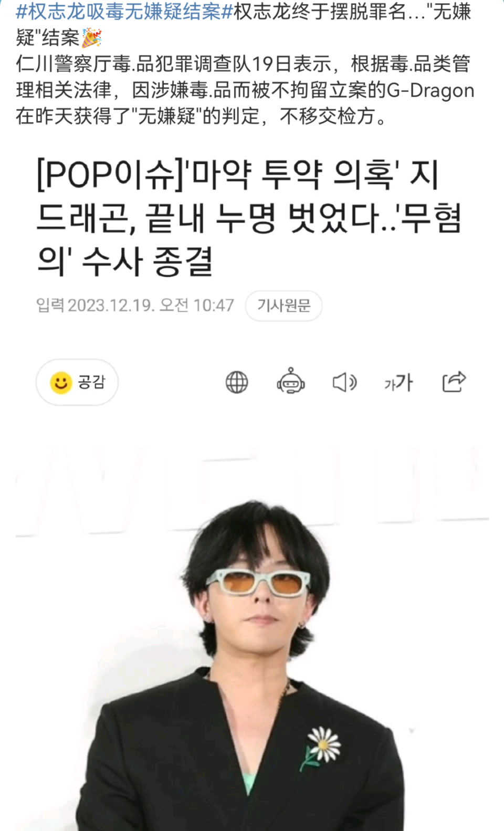
Task: Open the robot AI summary icon
Action: coord(291,381)
